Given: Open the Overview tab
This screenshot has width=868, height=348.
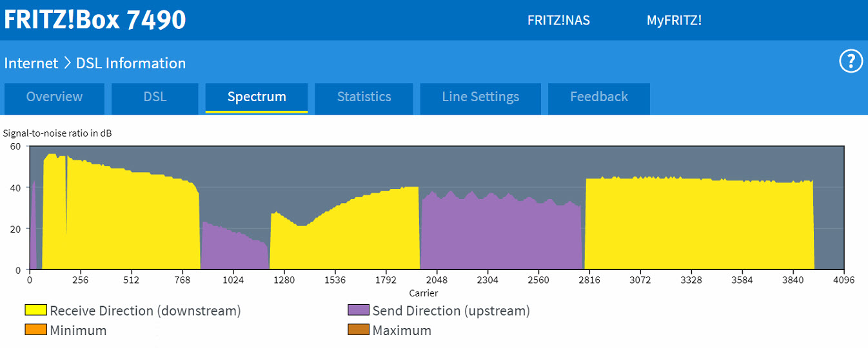Looking at the screenshot, I should click(54, 97).
